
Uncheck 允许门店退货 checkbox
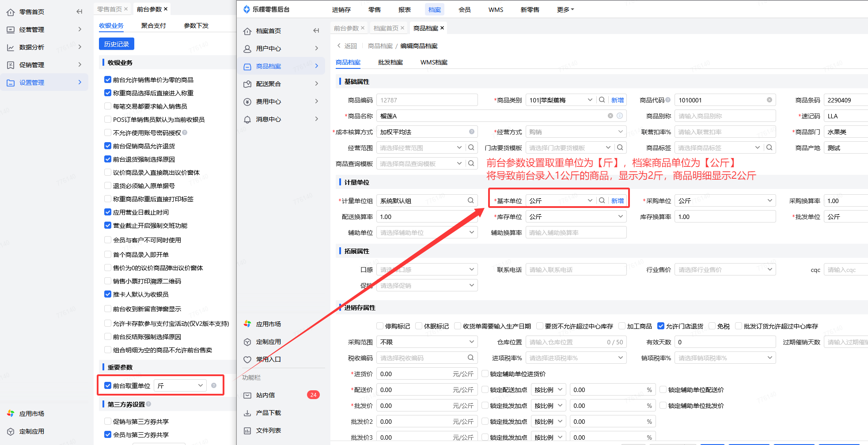click(661, 326)
